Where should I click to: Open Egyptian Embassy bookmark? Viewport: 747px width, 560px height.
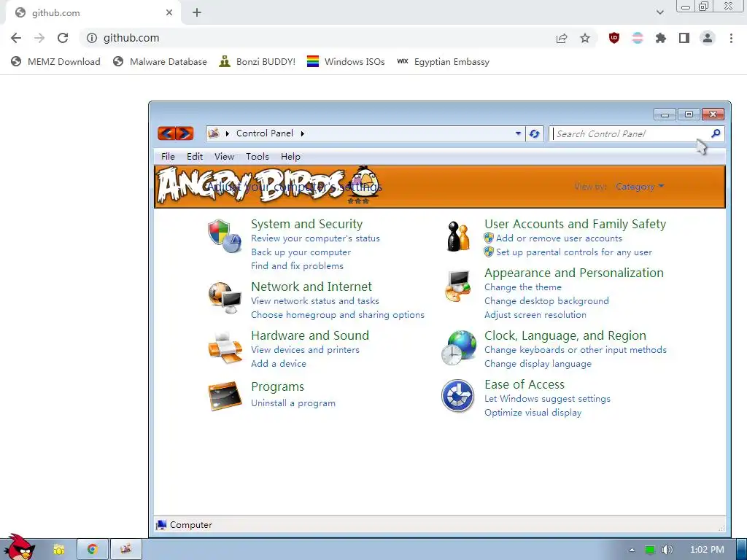click(x=443, y=61)
